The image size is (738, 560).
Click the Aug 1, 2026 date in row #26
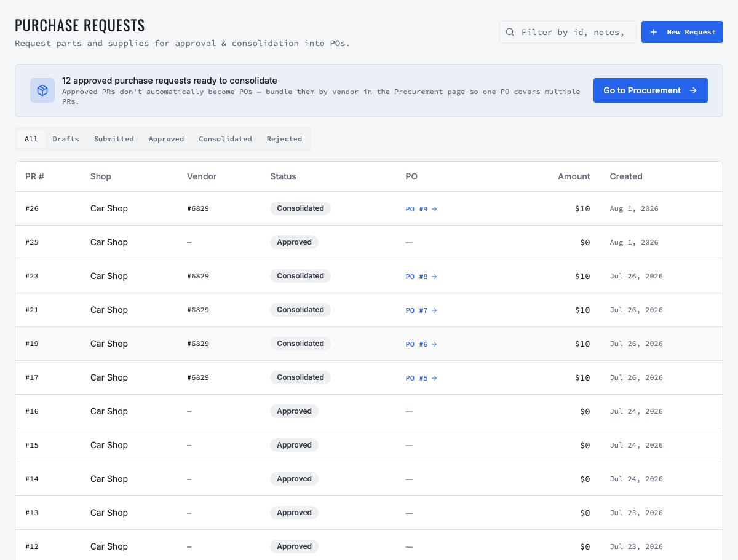pos(634,208)
